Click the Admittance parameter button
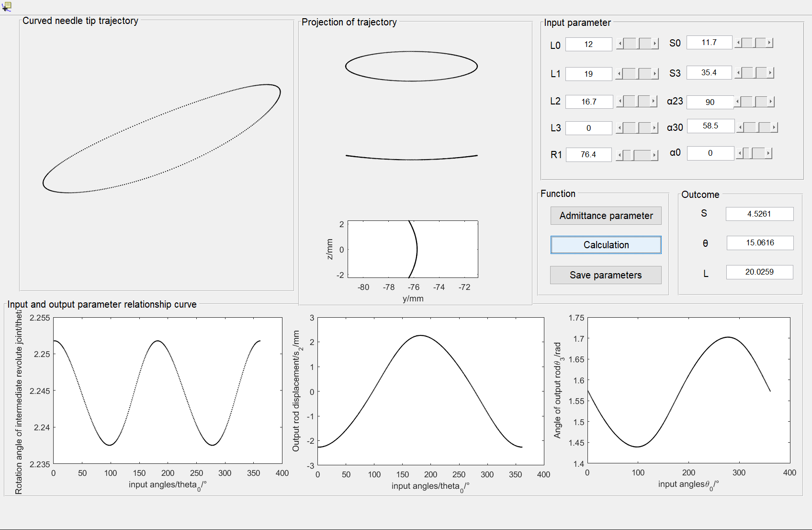This screenshot has width=812, height=530. [x=606, y=216]
